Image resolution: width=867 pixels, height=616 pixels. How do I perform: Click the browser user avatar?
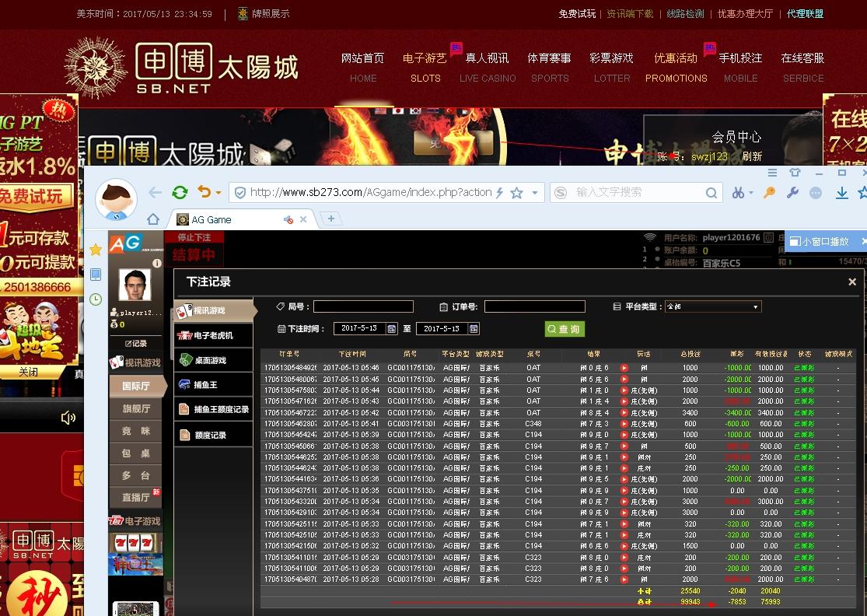click(x=116, y=199)
